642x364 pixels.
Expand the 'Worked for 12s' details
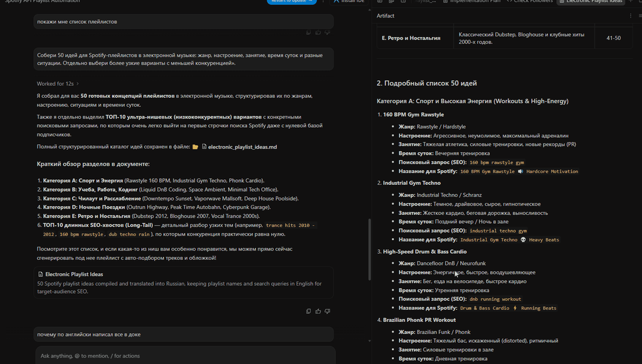(x=58, y=83)
